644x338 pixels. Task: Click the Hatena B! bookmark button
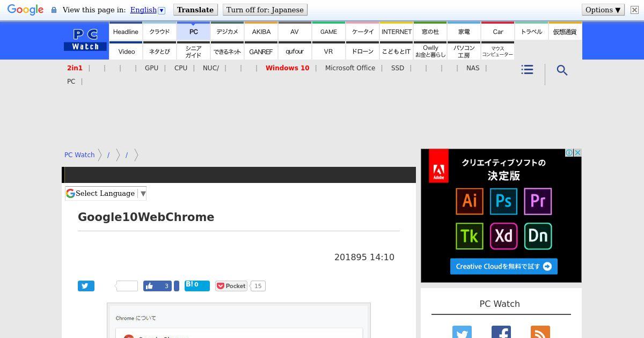point(197,285)
